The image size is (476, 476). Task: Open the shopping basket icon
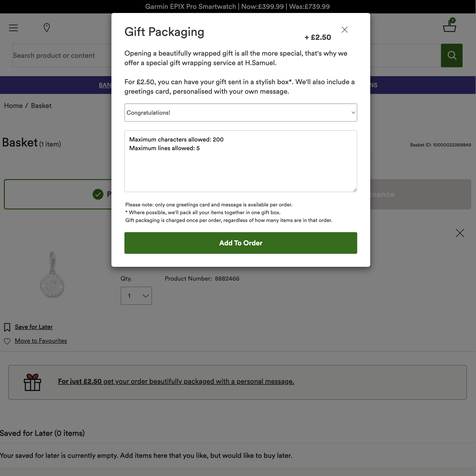click(449, 26)
